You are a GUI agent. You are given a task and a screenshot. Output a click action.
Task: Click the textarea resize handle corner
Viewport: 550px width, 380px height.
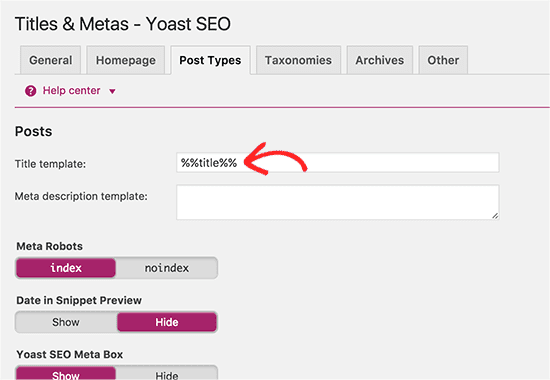[x=495, y=216]
